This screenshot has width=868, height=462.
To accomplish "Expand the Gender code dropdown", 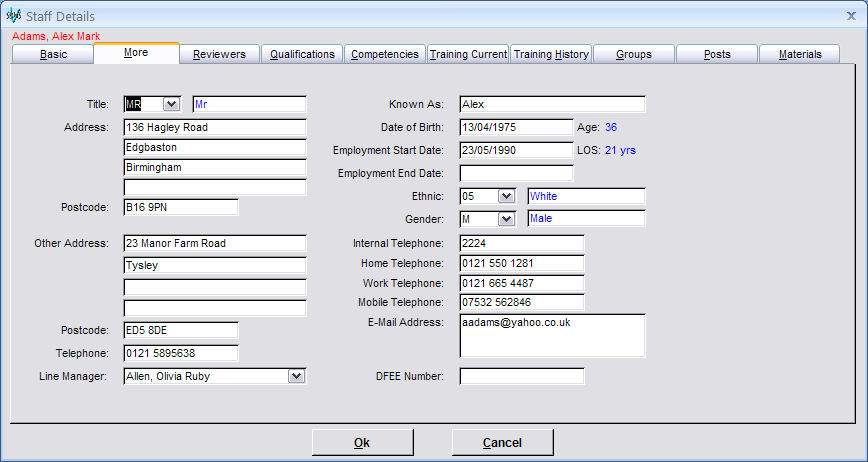I will tap(506, 219).
